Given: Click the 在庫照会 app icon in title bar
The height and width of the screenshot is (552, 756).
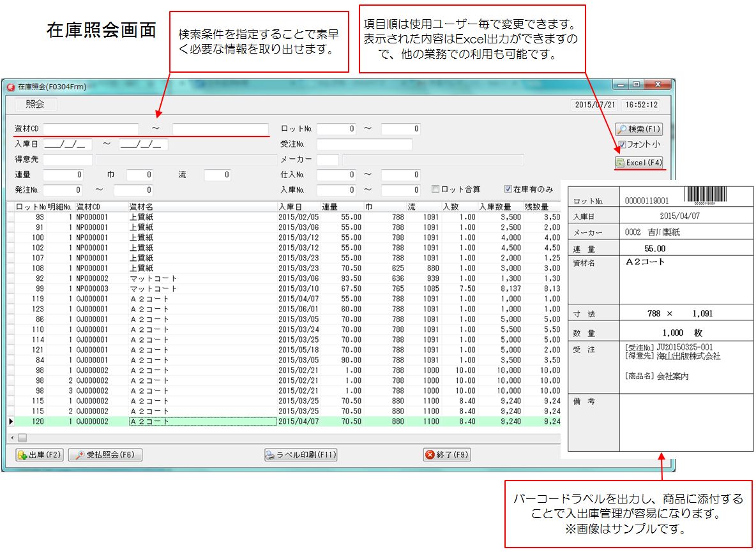Looking at the screenshot, I should coord(11,87).
